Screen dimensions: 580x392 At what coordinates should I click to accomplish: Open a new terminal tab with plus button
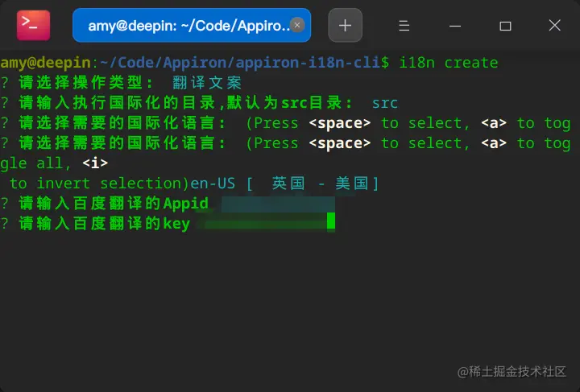tap(345, 25)
